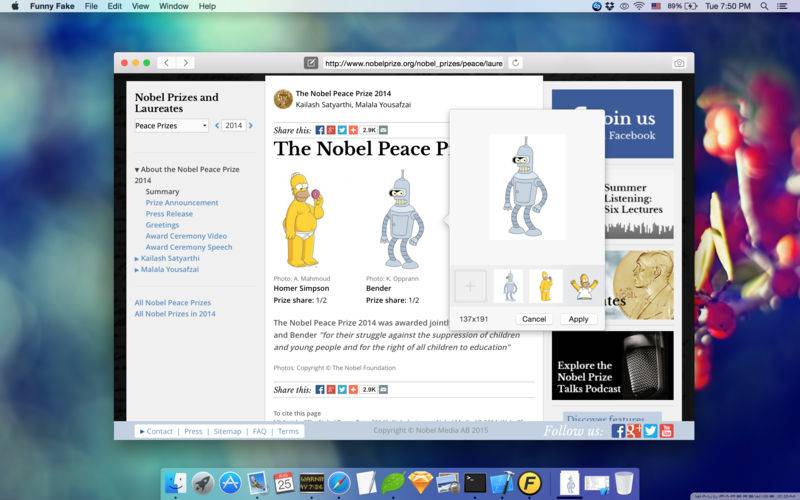Click the orange plus share icon at top
800x500 pixels.
[x=353, y=130]
